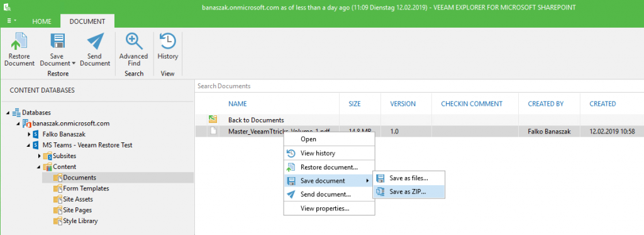This screenshot has height=235, width=644.
Task: Sort by the SIZE column header
Action: (355, 104)
